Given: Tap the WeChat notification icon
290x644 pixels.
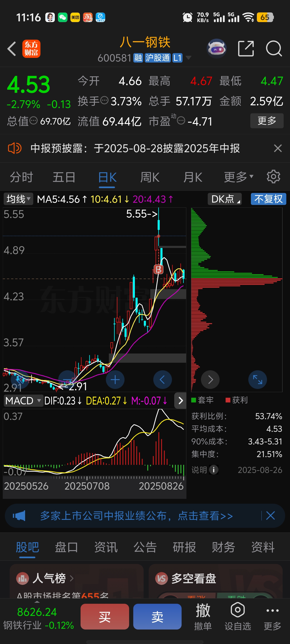Looking at the screenshot, I should pos(63,17).
